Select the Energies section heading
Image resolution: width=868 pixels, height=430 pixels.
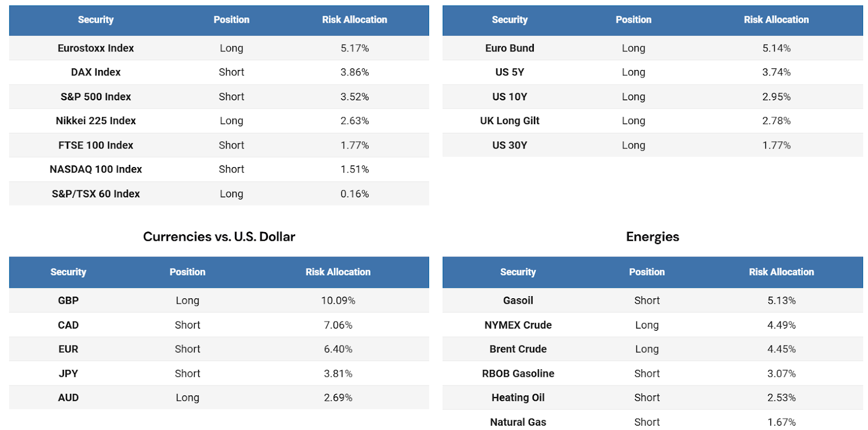pyautogui.click(x=652, y=236)
